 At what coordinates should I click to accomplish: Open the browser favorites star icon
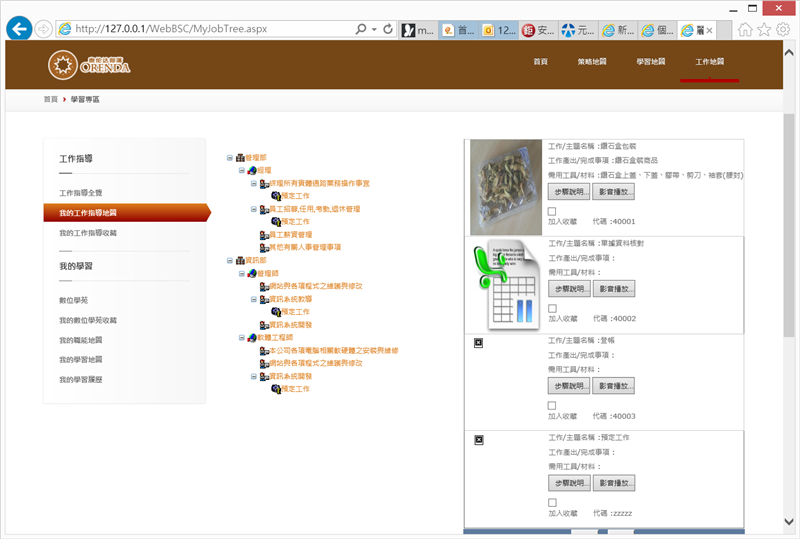[764, 30]
